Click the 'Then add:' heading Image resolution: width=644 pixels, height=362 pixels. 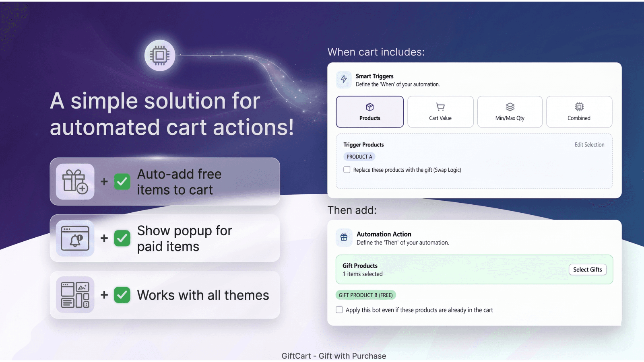(x=352, y=210)
